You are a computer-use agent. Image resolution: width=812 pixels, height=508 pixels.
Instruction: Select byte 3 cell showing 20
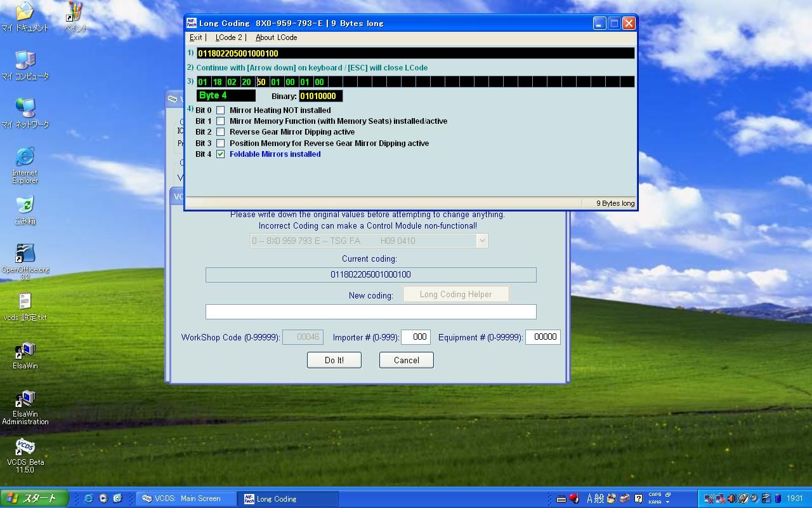pyautogui.click(x=247, y=81)
